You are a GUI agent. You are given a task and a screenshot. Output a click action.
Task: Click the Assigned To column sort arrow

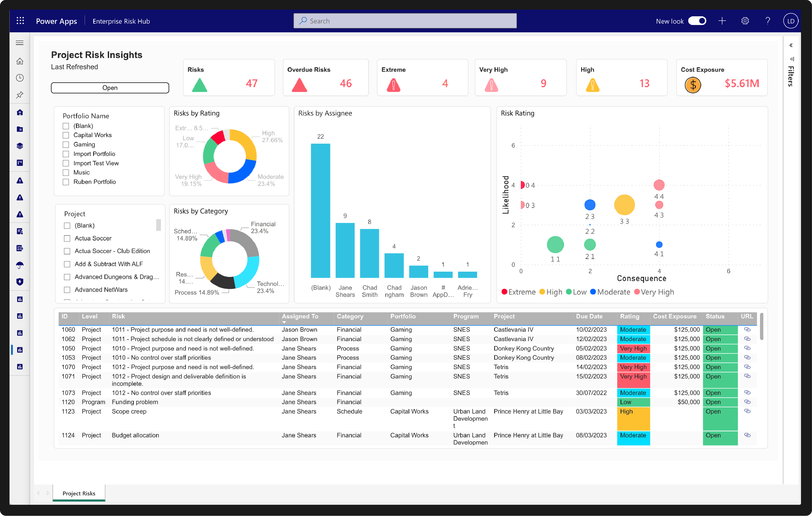pyautogui.click(x=284, y=322)
